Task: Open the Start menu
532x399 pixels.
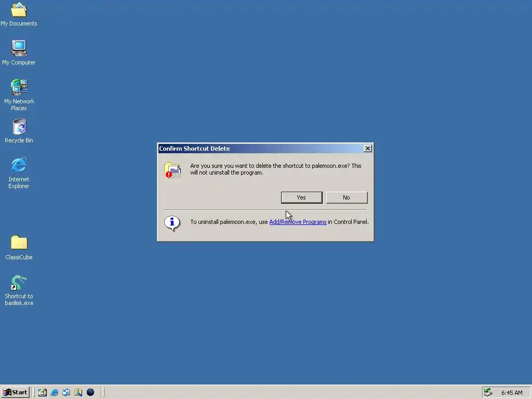Action: click(x=15, y=392)
